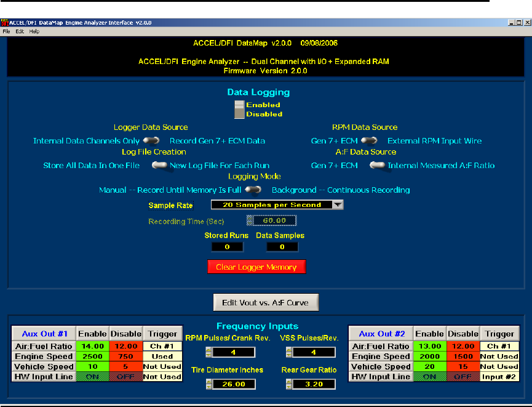Click the Aux Out #1 table header
Image resolution: width=532 pixels, height=407 pixels.
[44, 334]
